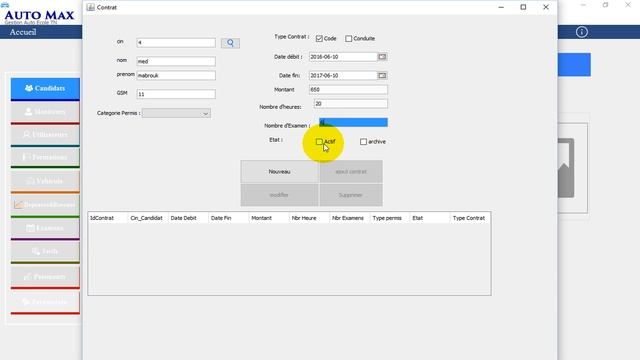Open the Moniteurs sidebar section
Image resolution: width=640 pixels, height=360 pixels.
click(45, 112)
